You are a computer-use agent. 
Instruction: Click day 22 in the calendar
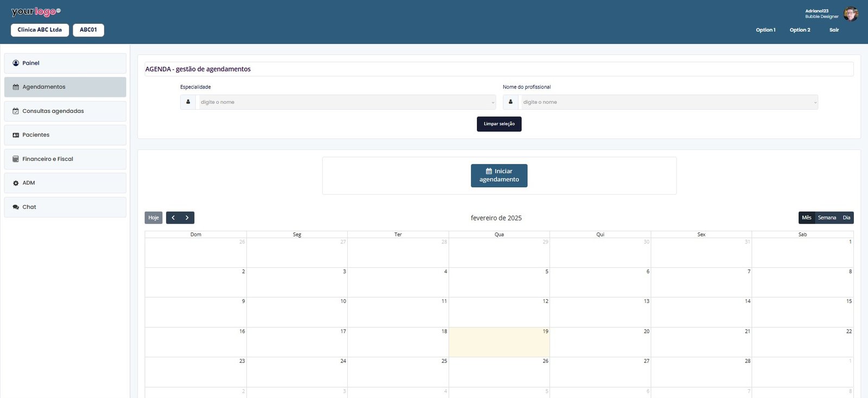(802, 342)
